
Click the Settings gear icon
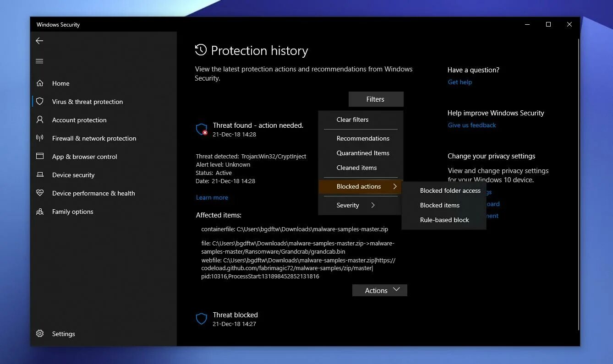tap(40, 334)
